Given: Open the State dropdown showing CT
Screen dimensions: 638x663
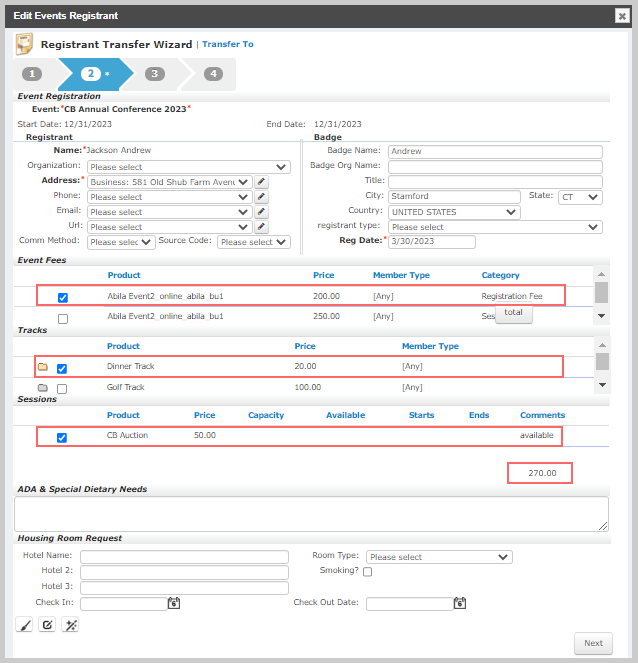Looking at the screenshot, I should point(580,197).
